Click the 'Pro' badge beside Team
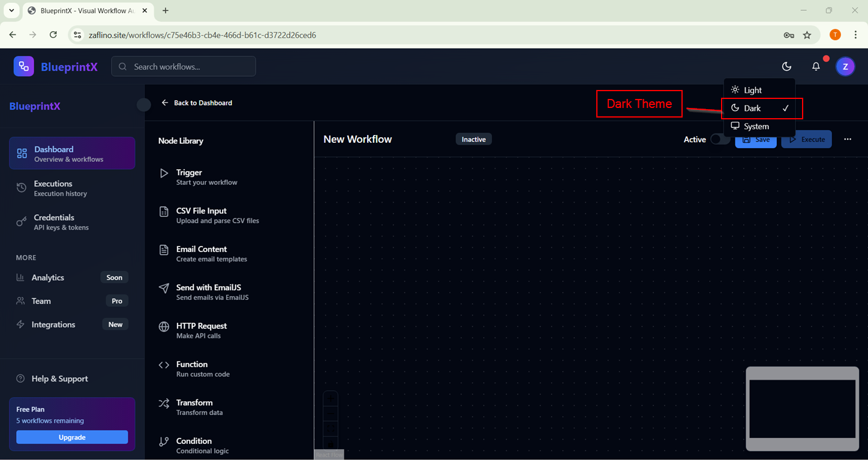This screenshot has height=460, width=868. point(117,301)
